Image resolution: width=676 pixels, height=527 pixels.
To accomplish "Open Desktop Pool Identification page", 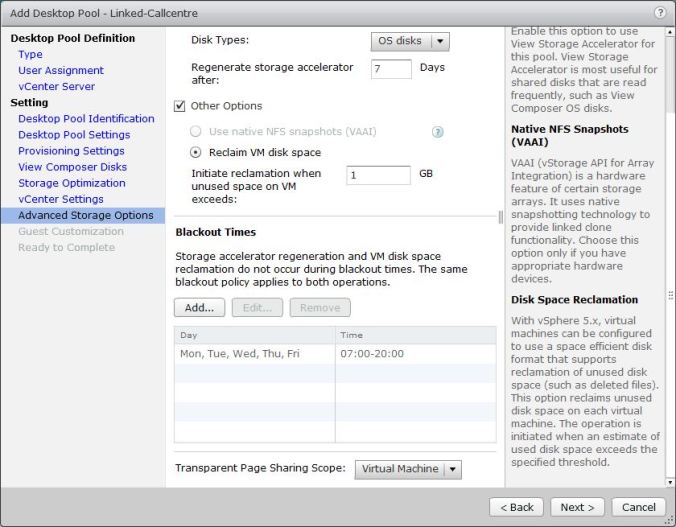I will tap(86, 118).
